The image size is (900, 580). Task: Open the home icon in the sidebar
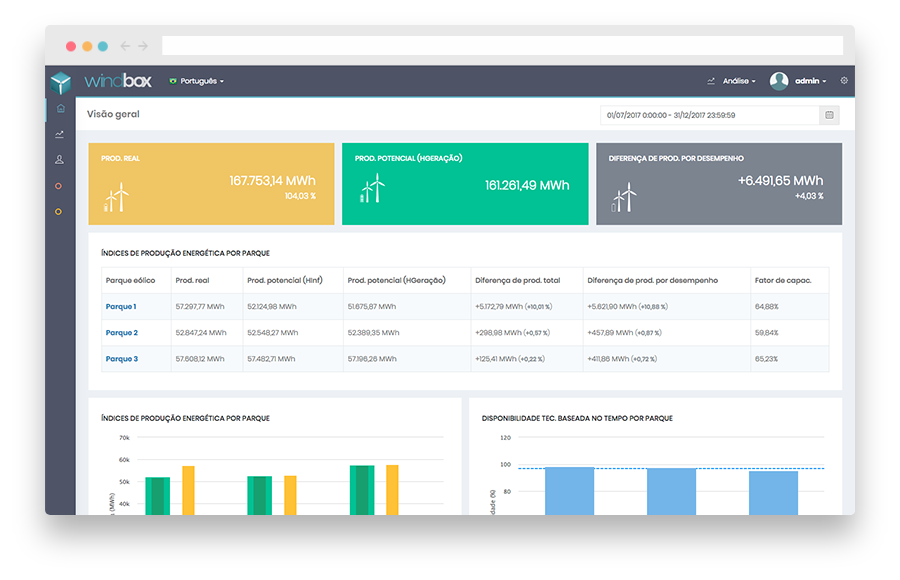60,108
